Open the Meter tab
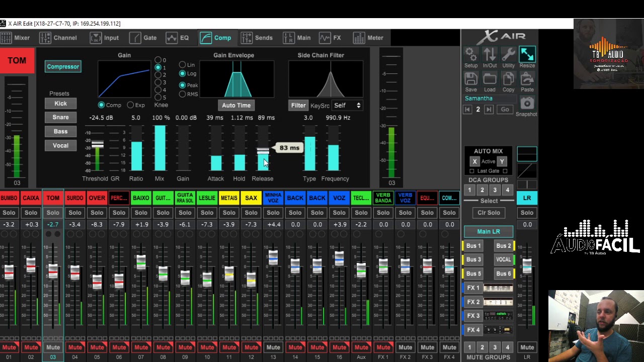The width and height of the screenshot is (644, 362). point(368,38)
